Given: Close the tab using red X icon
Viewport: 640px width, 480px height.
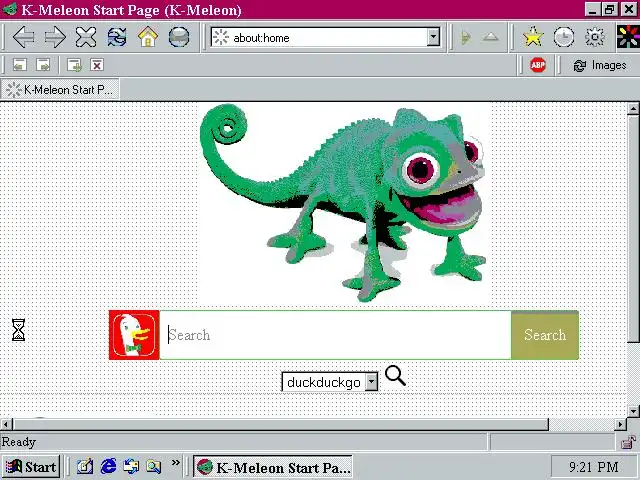Looking at the screenshot, I should [x=97, y=65].
